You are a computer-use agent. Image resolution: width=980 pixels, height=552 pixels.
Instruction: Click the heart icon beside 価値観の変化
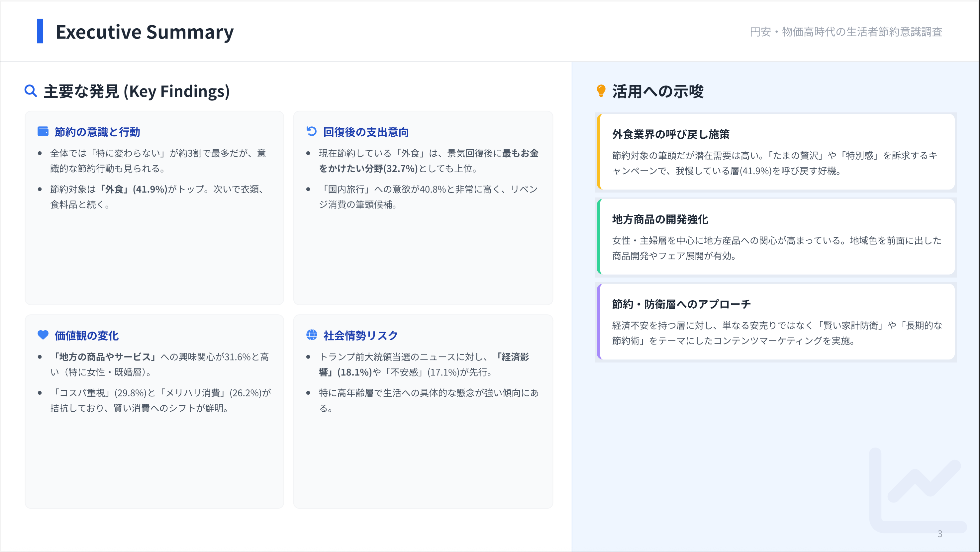(x=43, y=335)
